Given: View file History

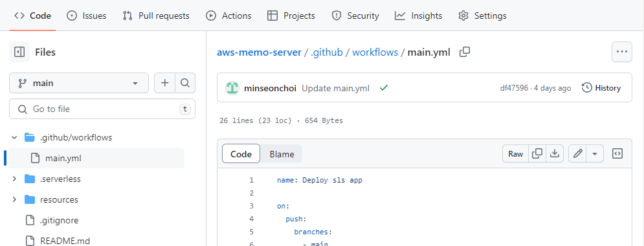Looking at the screenshot, I should click(601, 88).
